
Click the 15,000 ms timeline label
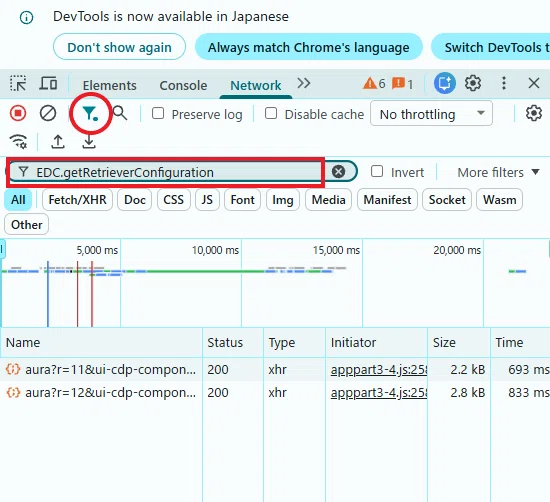(x=336, y=250)
